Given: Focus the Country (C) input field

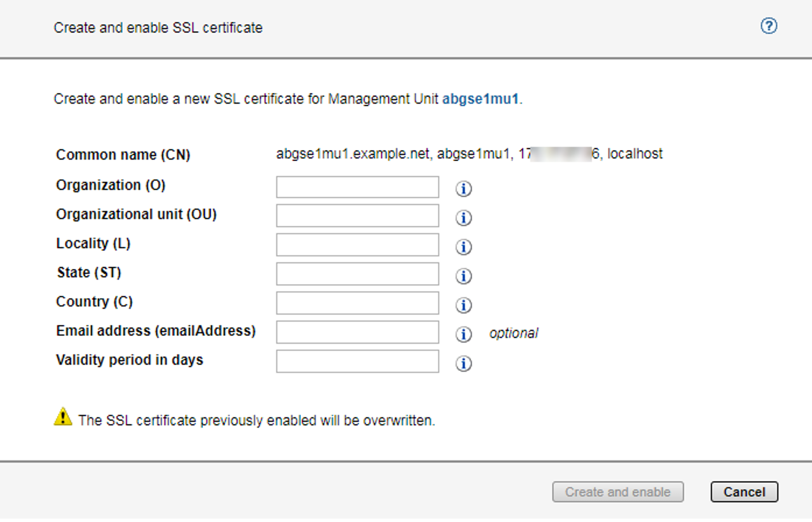Looking at the screenshot, I should pyautogui.click(x=357, y=303).
